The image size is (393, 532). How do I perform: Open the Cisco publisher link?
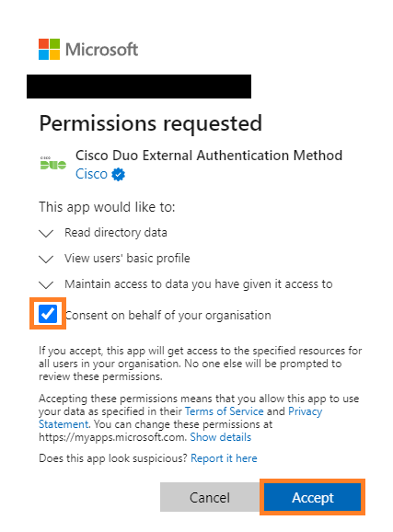91,174
